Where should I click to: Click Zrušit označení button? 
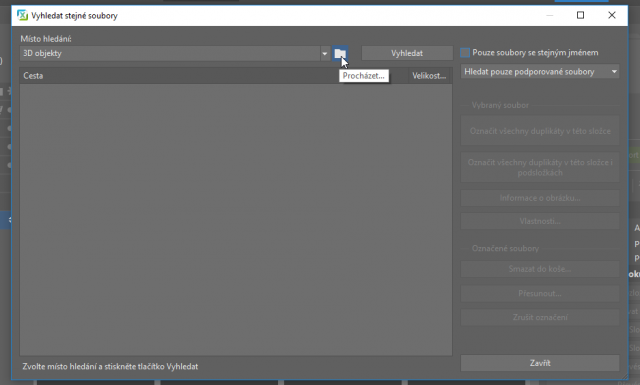(540, 317)
